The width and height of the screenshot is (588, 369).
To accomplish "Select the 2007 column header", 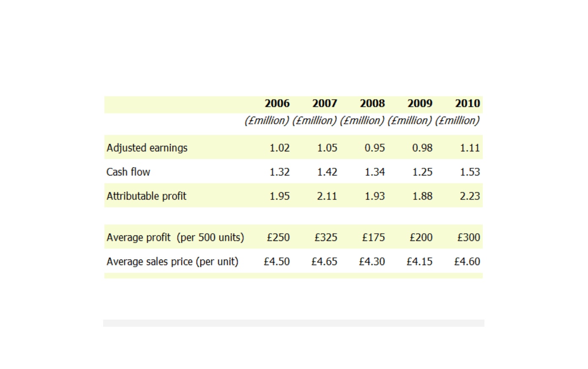I will point(325,103).
